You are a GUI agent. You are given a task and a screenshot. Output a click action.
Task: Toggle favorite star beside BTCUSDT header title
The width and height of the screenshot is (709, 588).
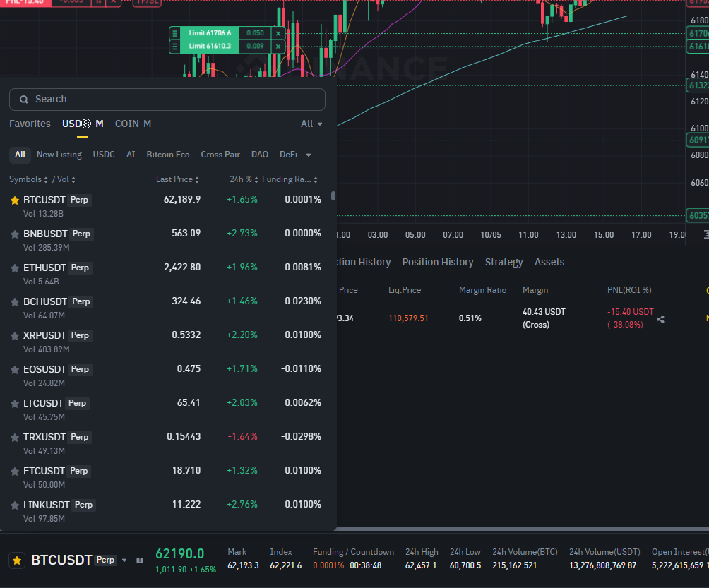coord(17,561)
